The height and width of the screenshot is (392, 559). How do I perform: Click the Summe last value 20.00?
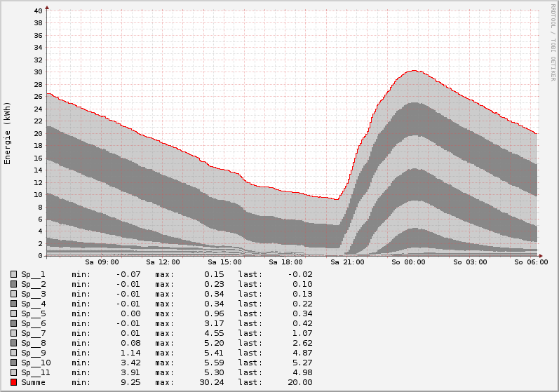[x=299, y=382]
